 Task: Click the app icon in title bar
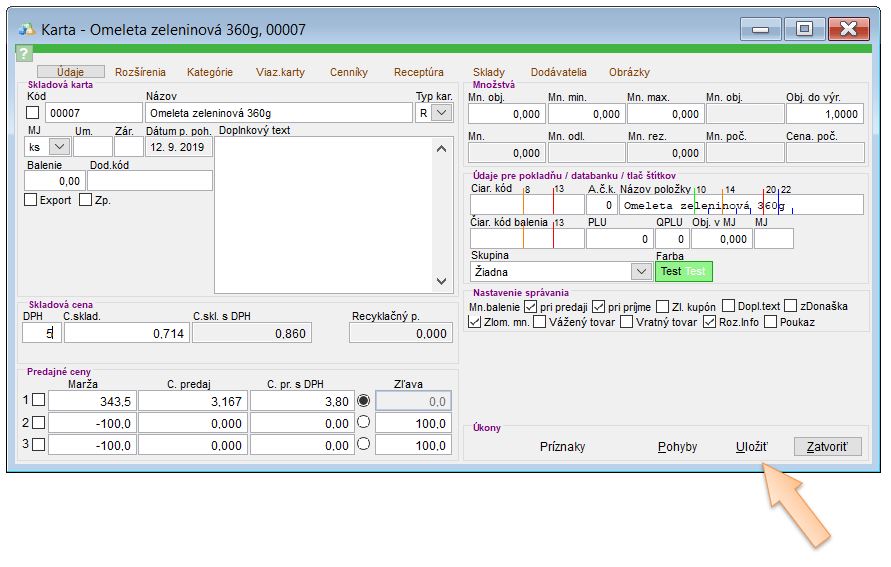pos(27,29)
